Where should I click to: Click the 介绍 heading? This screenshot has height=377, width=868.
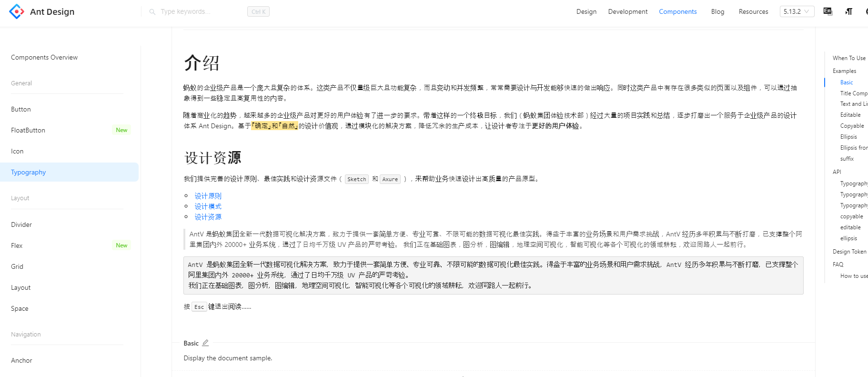[x=202, y=63]
